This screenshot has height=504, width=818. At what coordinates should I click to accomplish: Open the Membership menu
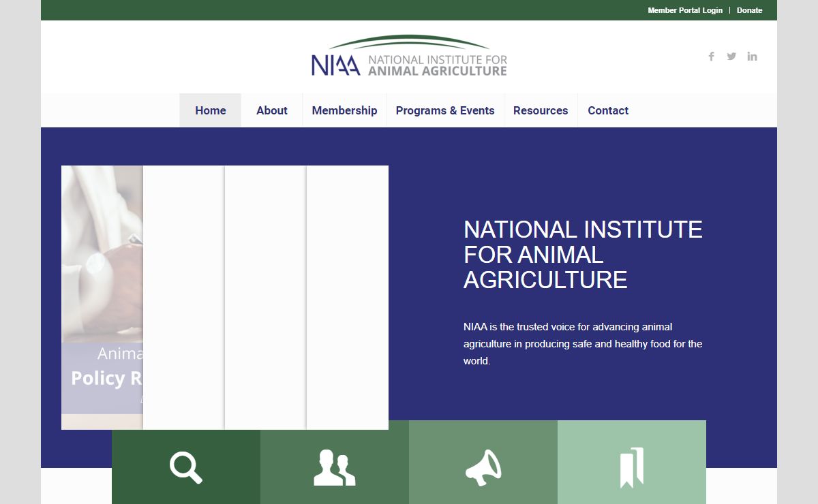(344, 110)
